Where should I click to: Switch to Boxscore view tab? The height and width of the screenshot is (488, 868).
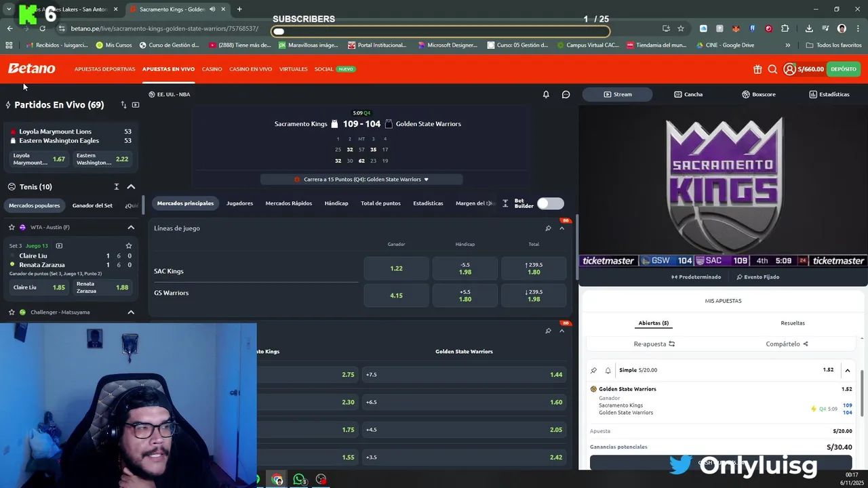pyautogui.click(x=758, y=94)
